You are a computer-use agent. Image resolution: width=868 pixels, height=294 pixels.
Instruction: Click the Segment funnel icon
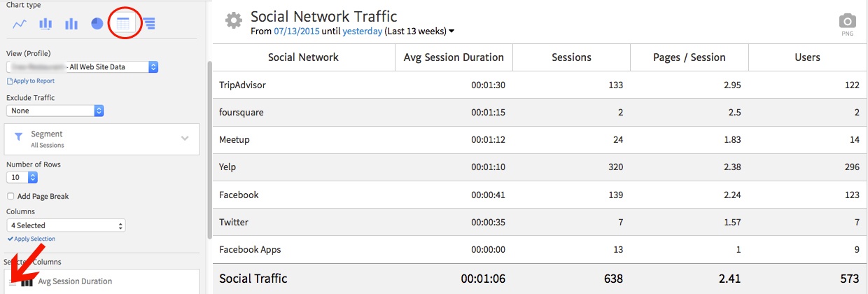pos(19,137)
